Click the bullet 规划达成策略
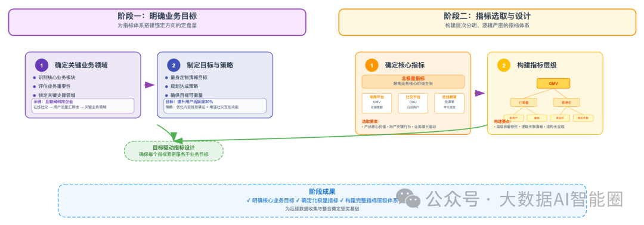 184,87
